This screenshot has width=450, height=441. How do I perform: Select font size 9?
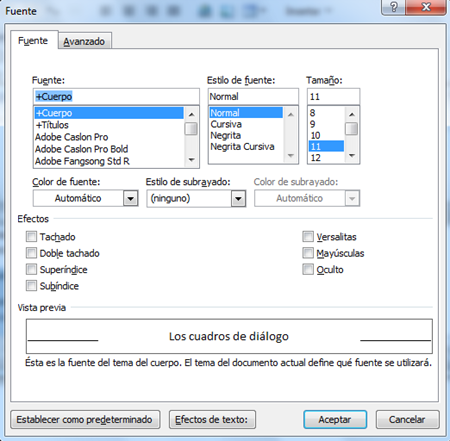pyautogui.click(x=326, y=124)
